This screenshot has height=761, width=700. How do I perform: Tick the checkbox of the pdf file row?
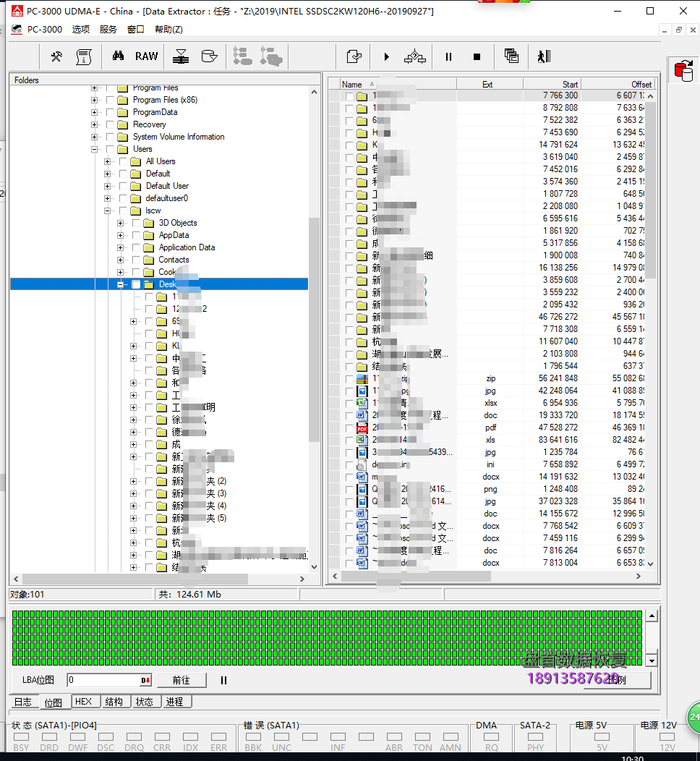coord(349,428)
